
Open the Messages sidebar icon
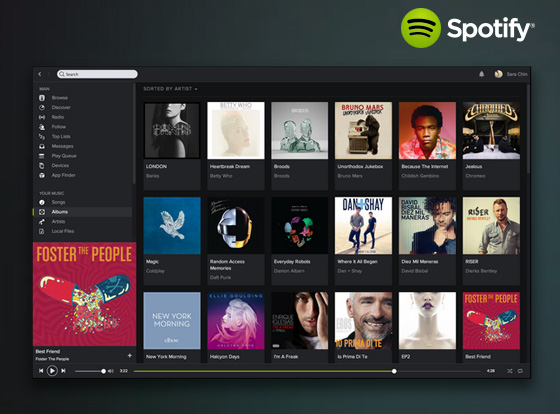[x=42, y=146]
